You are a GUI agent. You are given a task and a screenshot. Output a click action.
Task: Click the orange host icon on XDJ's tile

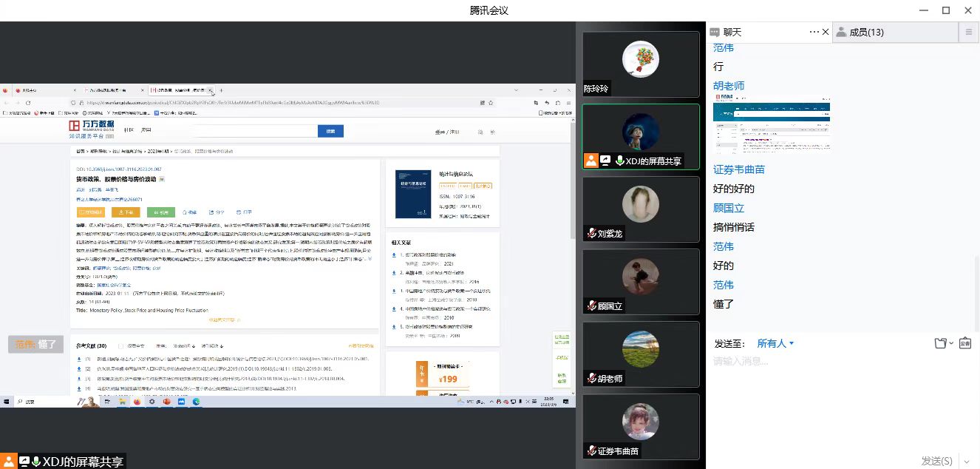pyautogui.click(x=591, y=161)
